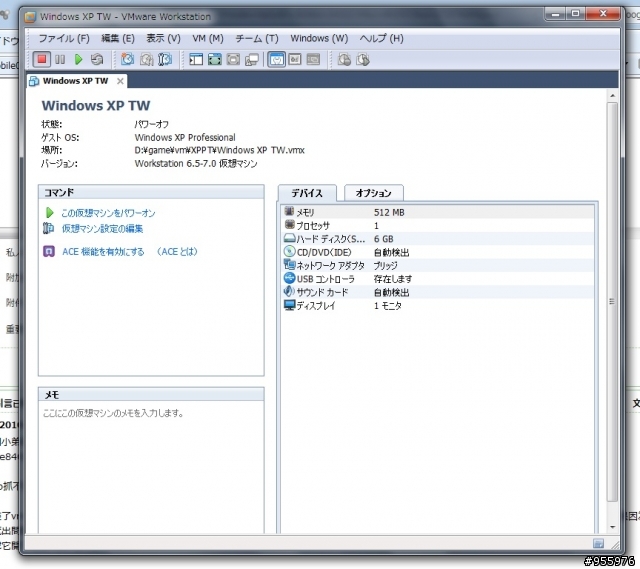Screen dimensions: 640x569
Task: Select the サウンド カード device row
Action: pyautogui.click(x=438, y=292)
